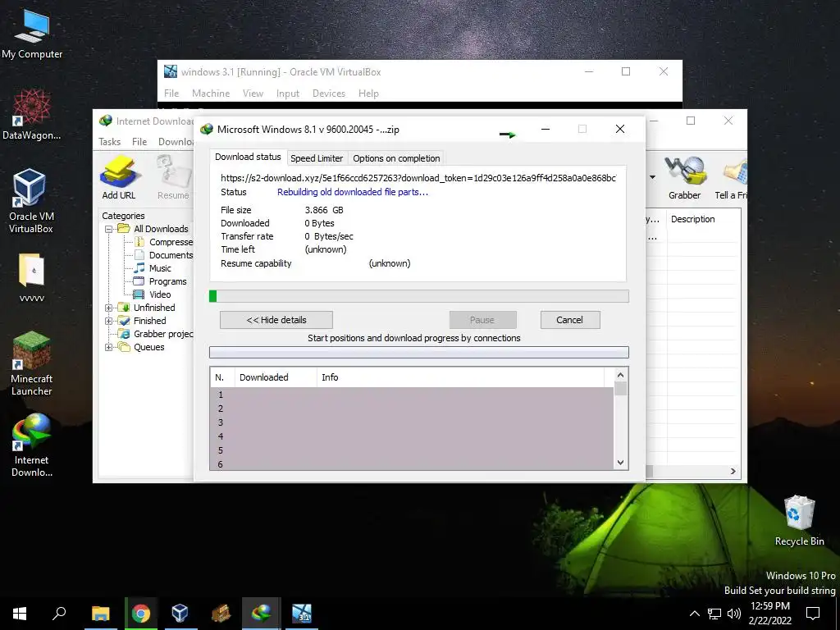This screenshot has height=630, width=840.
Task: Open Internet Download Manager desktop shortcut
Action: [x=32, y=445]
